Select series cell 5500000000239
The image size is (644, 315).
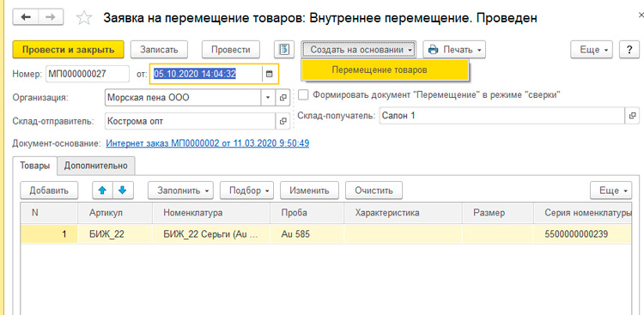pyautogui.click(x=583, y=234)
